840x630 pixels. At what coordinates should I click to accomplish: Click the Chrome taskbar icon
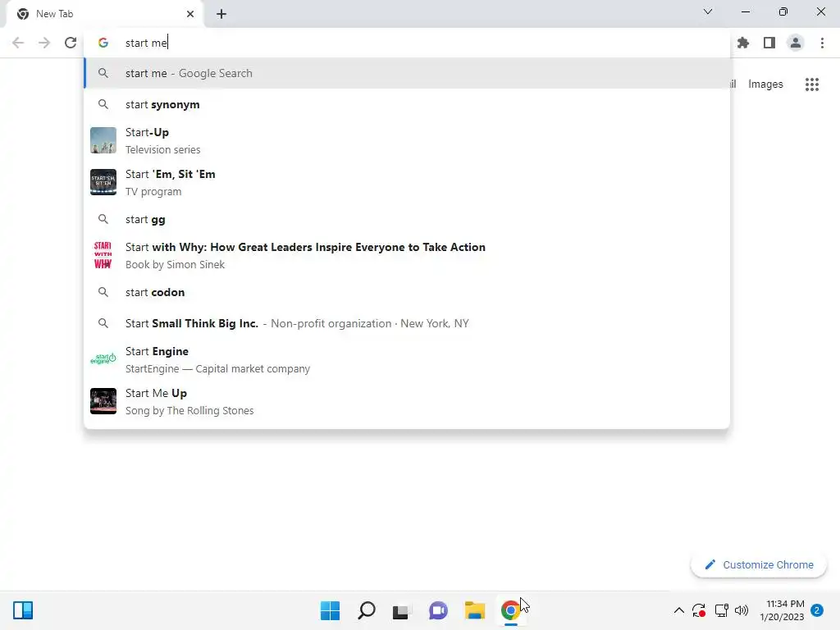(510, 610)
